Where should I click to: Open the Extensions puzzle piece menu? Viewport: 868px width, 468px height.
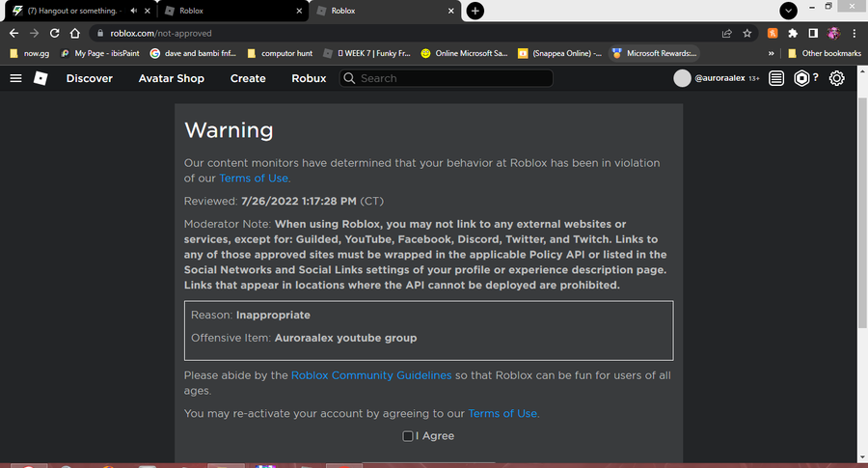793,33
